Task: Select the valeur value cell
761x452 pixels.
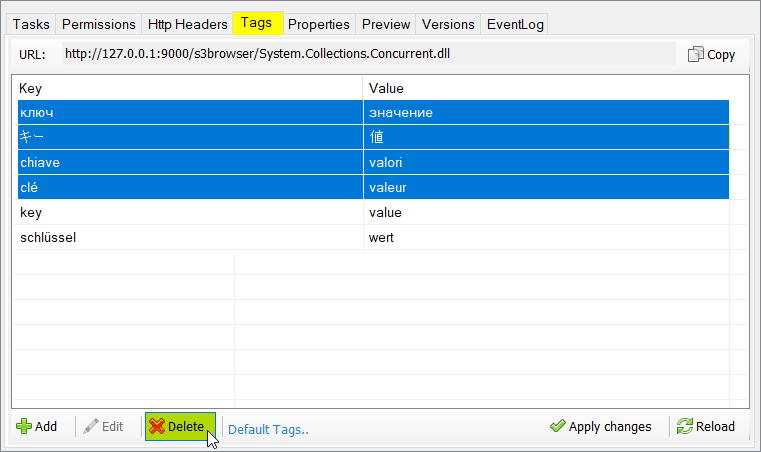Action: [546, 187]
